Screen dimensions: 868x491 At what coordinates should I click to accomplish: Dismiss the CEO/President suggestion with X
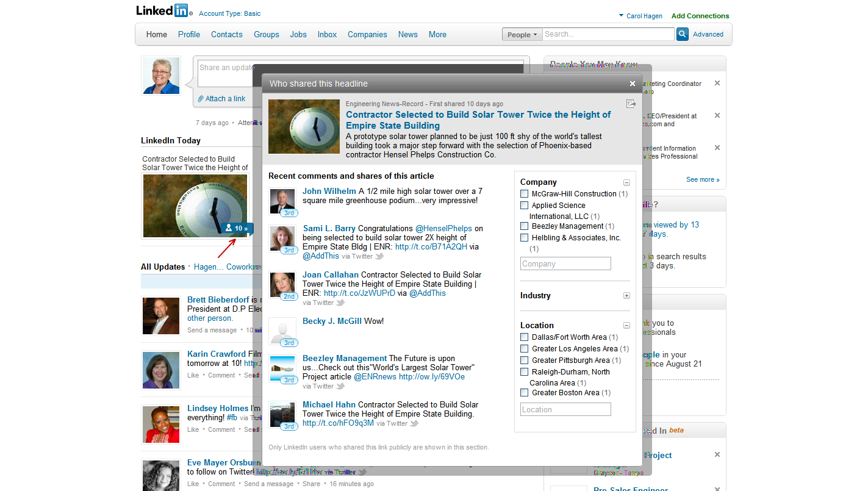click(x=717, y=115)
